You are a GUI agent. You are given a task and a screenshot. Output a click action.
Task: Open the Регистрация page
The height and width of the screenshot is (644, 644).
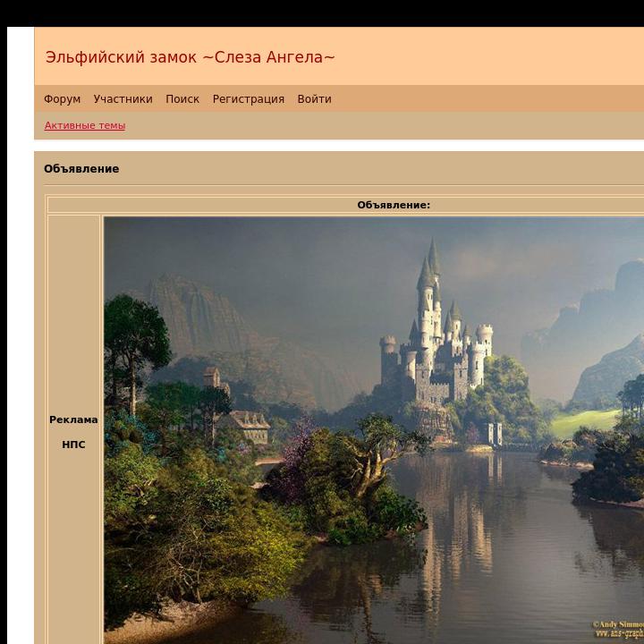click(x=249, y=99)
